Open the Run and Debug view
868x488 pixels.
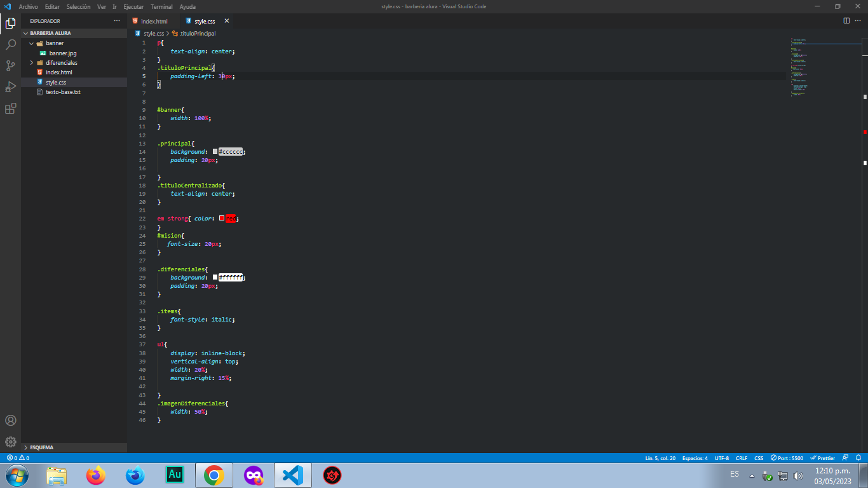coord(10,87)
